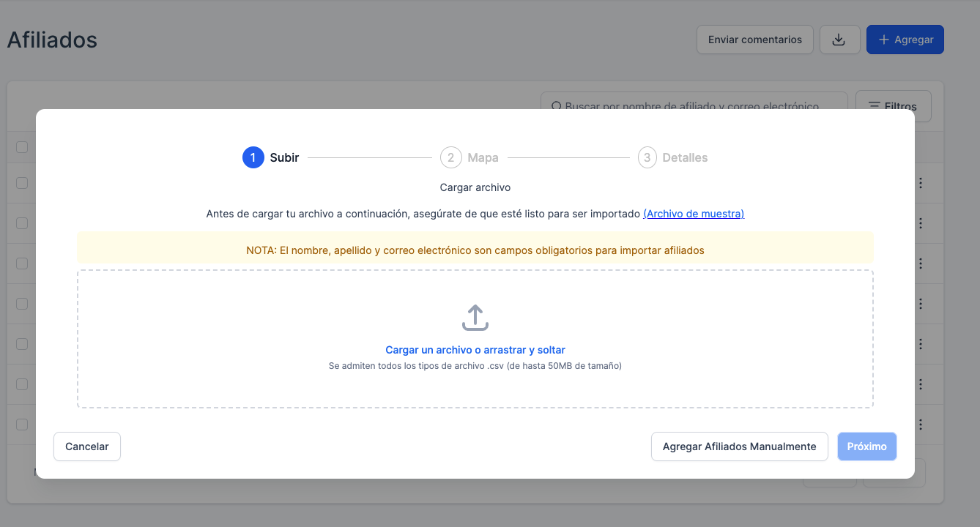Open the Archivo de muestra link
980x527 pixels.
point(693,214)
